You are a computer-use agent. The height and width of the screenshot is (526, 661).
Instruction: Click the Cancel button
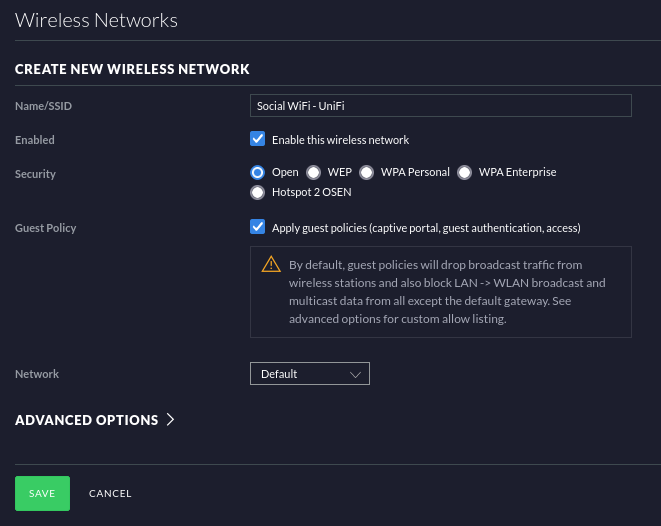110,494
